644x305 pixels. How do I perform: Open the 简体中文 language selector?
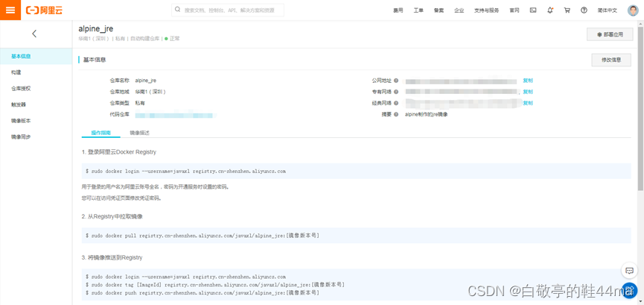click(607, 10)
